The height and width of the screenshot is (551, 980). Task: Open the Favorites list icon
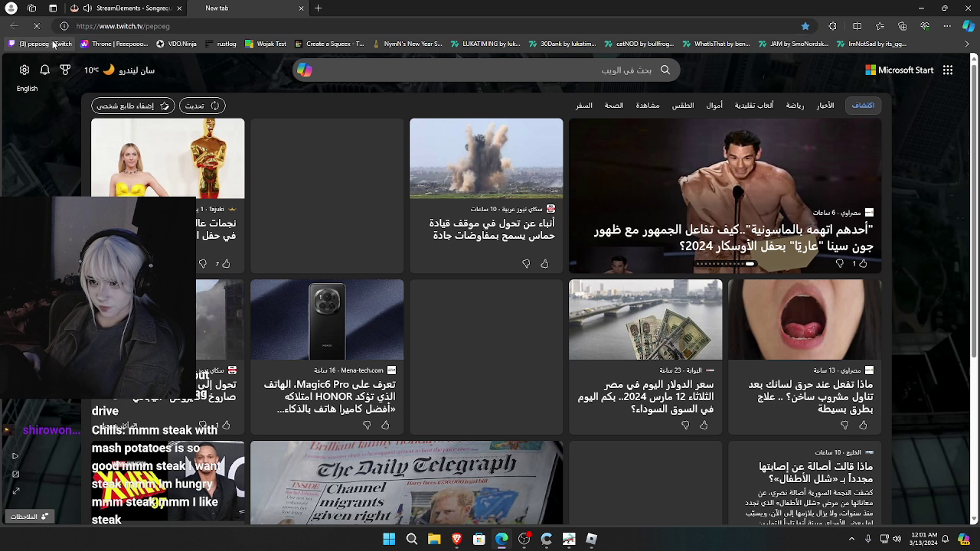(880, 26)
